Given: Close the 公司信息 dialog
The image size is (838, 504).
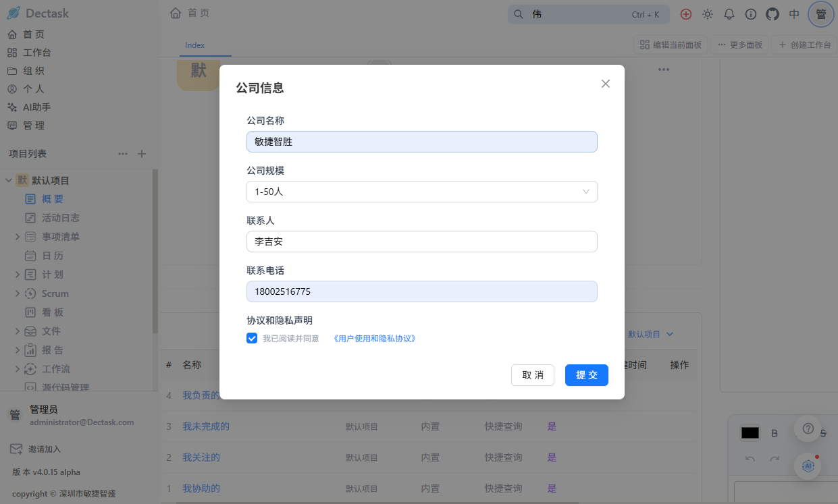Looking at the screenshot, I should pos(606,84).
